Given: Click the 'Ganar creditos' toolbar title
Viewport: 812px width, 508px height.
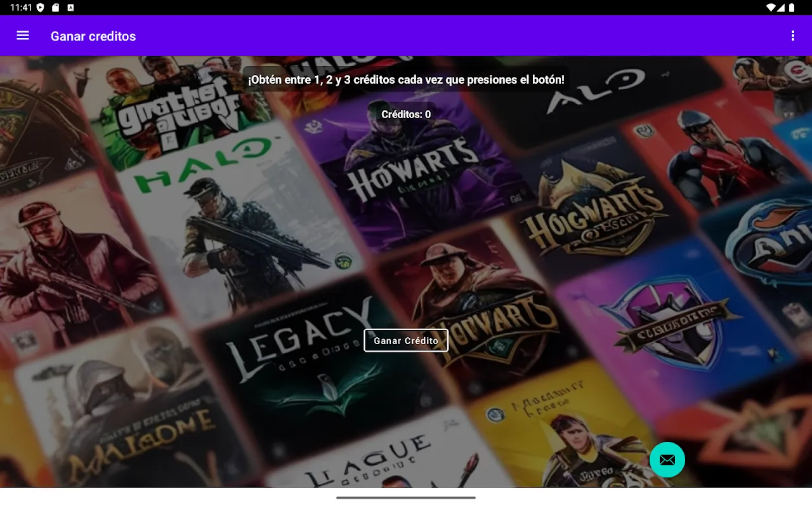Looking at the screenshot, I should click(x=93, y=36).
